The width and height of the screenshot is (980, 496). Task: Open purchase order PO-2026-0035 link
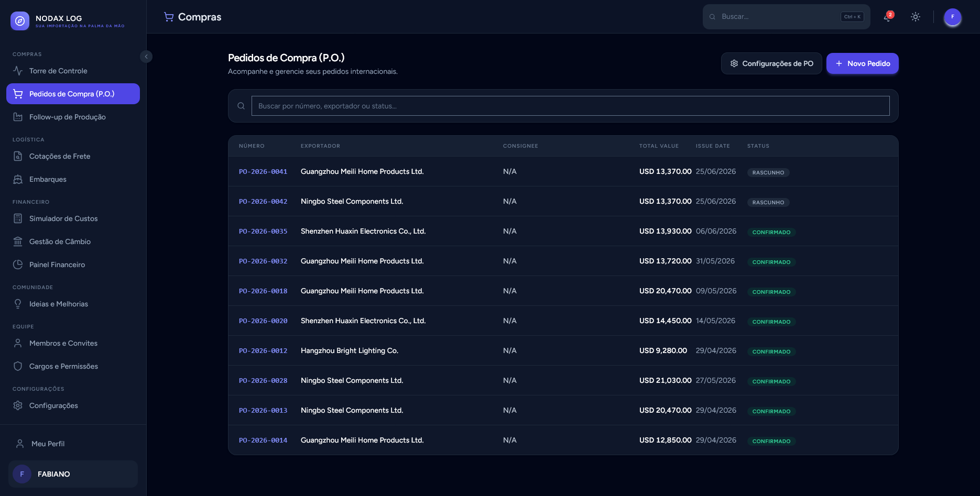click(263, 231)
